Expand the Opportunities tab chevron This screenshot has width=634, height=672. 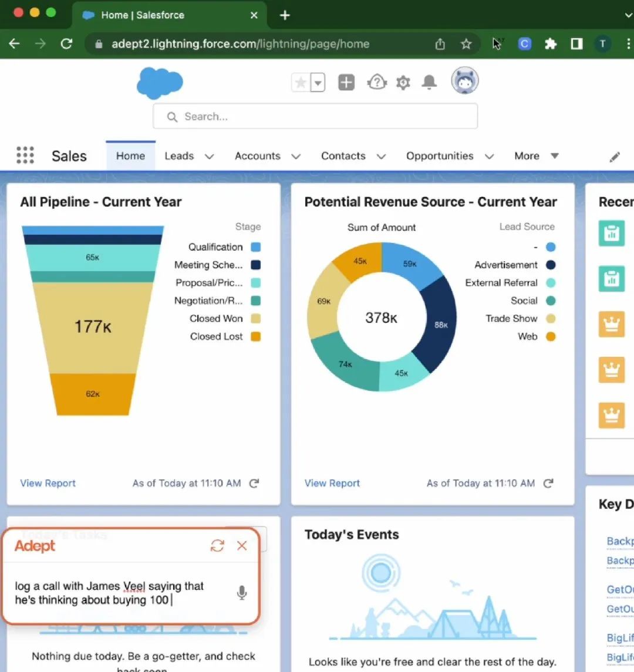tap(489, 156)
